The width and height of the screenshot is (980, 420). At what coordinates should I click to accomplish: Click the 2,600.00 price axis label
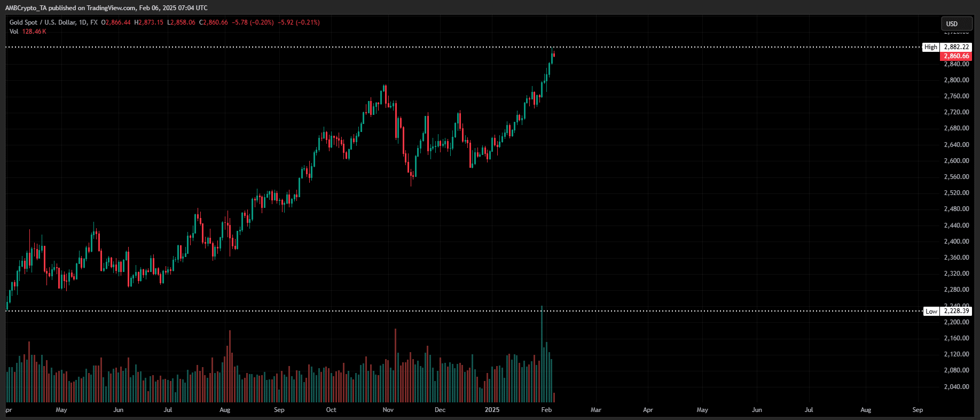point(956,161)
